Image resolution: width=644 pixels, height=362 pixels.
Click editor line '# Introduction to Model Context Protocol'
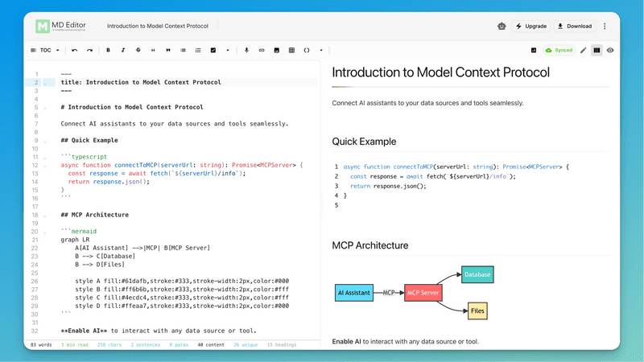(132, 107)
